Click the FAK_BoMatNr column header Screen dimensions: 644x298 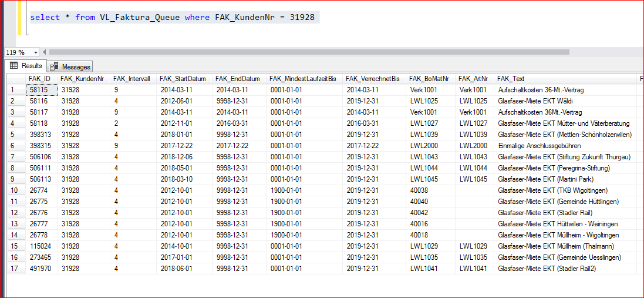click(430, 79)
